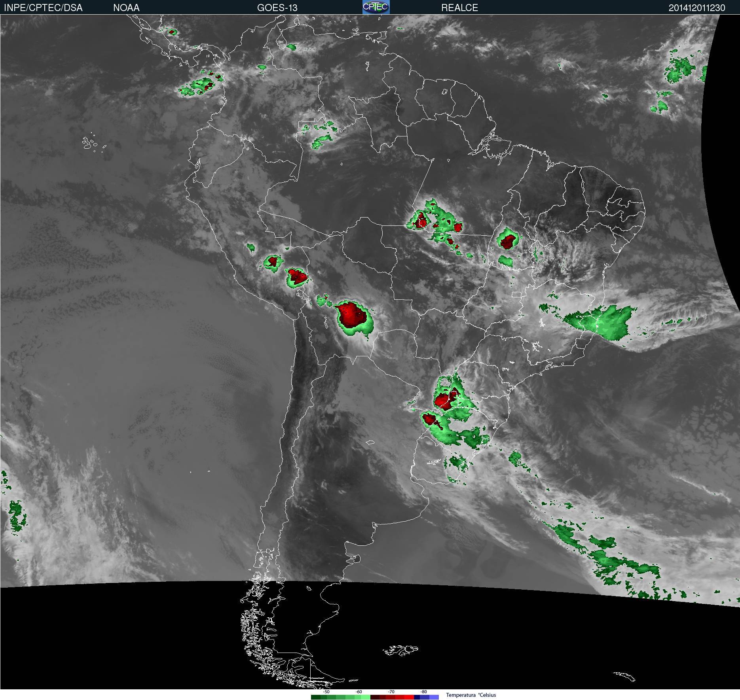Image resolution: width=740 pixels, height=700 pixels.
Task: Click the Temperatura °Celsius legend caption
Action: tap(471, 695)
